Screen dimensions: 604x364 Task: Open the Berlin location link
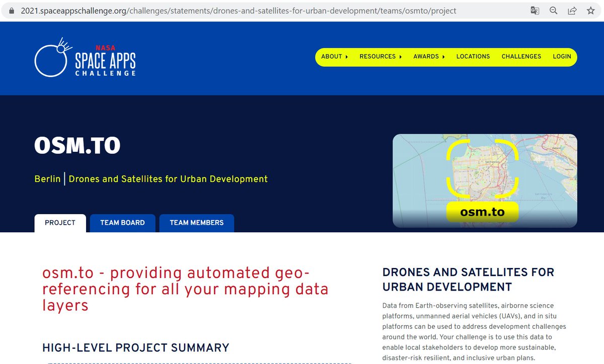47,179
